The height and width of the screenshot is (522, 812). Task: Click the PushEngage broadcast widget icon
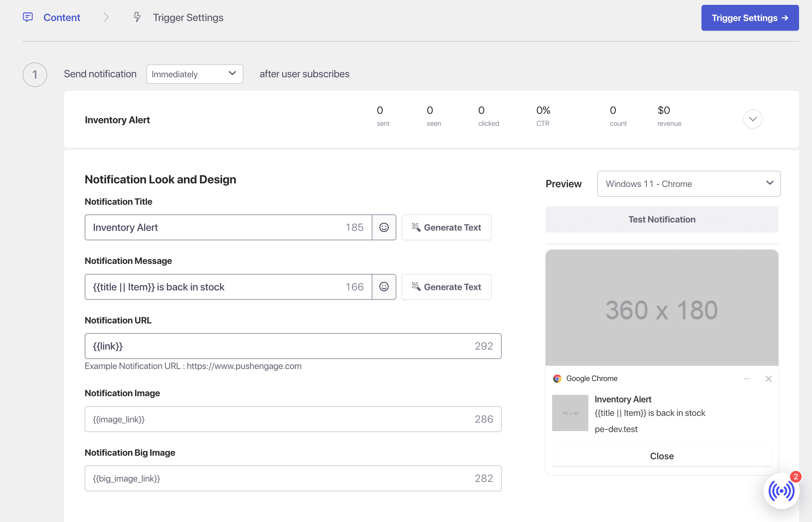point(781,491)
